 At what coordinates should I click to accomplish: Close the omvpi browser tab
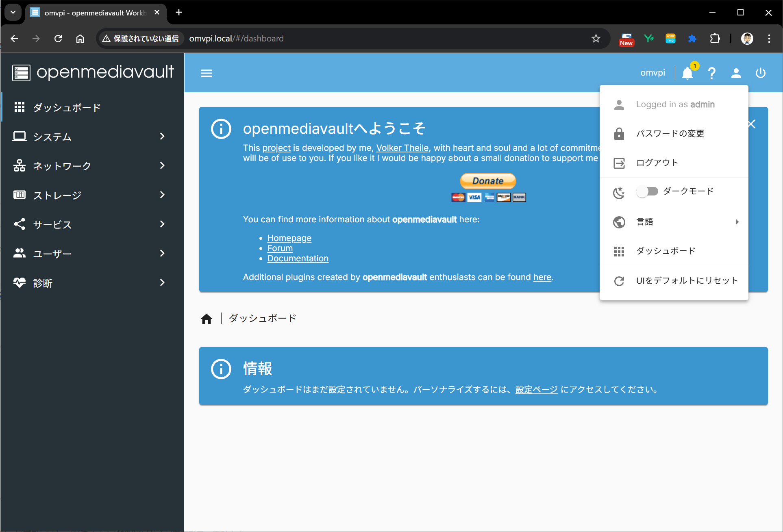[157, 13]
